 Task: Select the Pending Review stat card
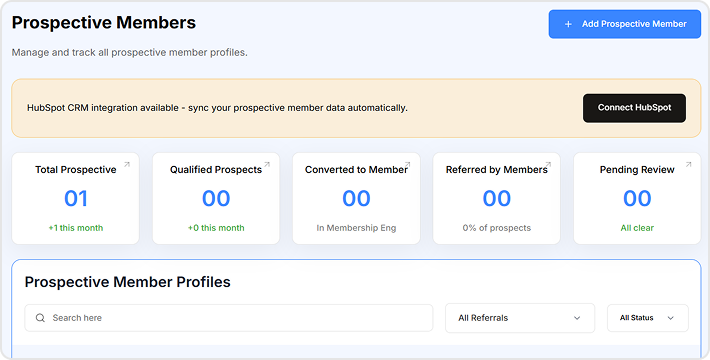click(637, 198)
